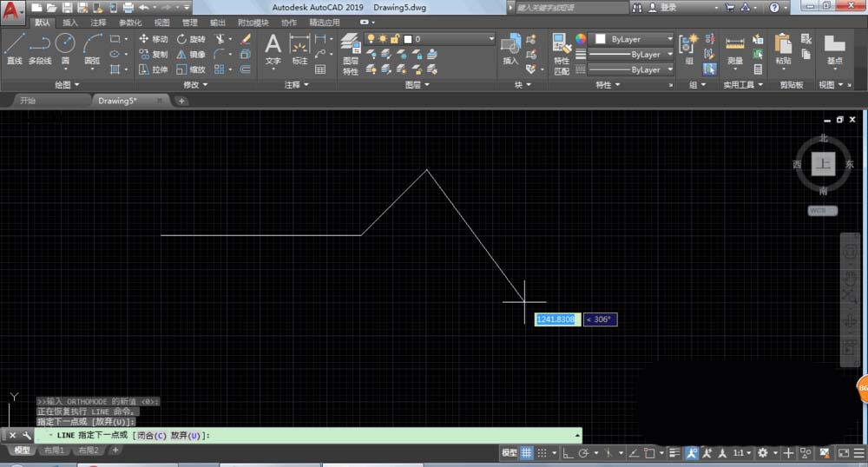Screen dimensions: 868x467
Task: Open the Text (文字) annotation tool
Action: 273,49
